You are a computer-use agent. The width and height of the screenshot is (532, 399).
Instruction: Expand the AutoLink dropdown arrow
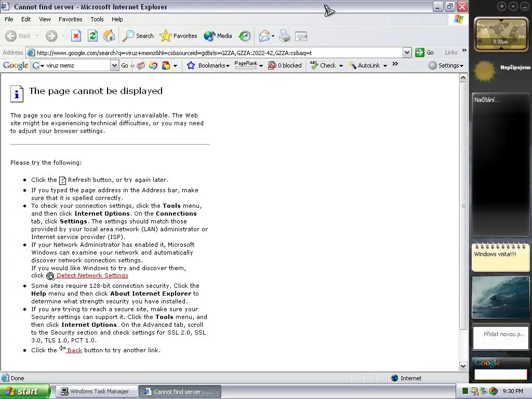click(x=385, y=66)
